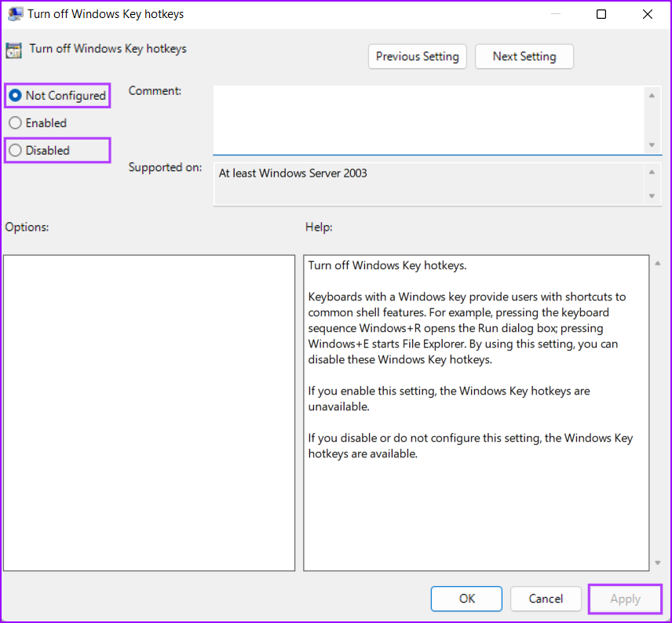This screenshot has width=672, height=623.
Task: Click the Previous Setting button
Action: (417, 56)
